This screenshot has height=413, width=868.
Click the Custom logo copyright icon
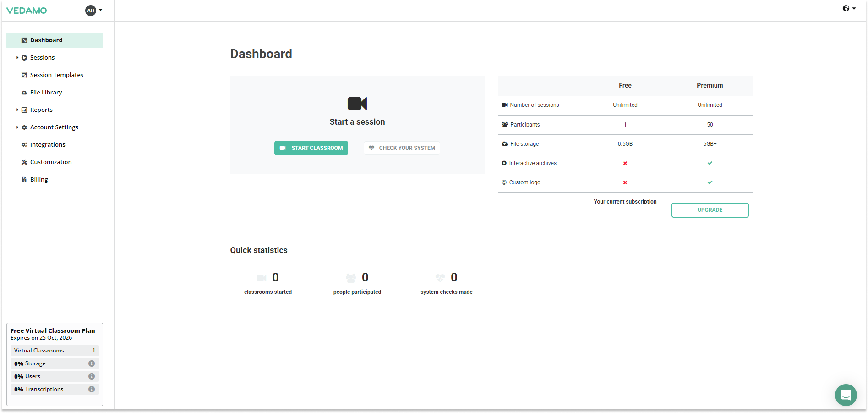point(504,182)
